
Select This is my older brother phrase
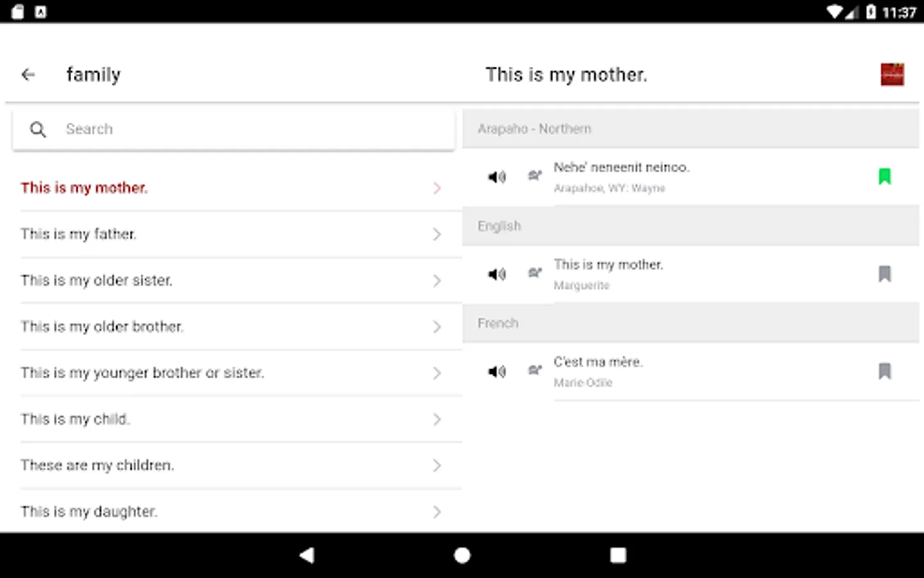point(102,327)
